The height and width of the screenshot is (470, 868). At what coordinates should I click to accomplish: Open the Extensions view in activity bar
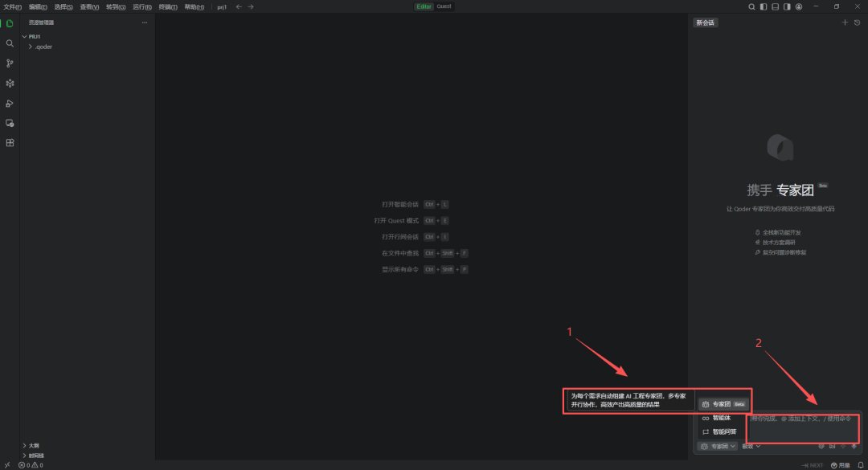tap(10, 143)
